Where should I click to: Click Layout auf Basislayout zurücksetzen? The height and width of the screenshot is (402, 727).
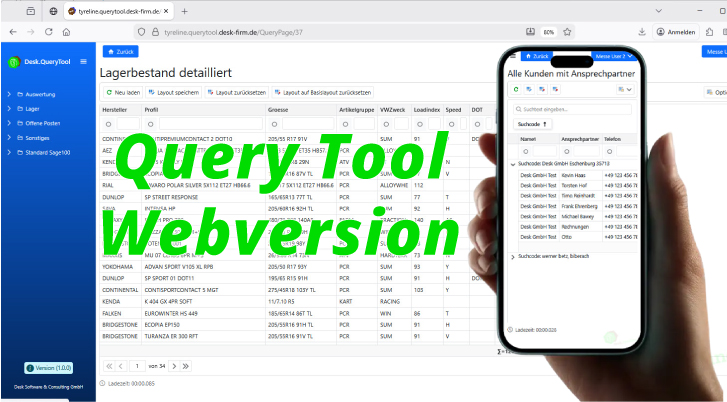[323, 92]
